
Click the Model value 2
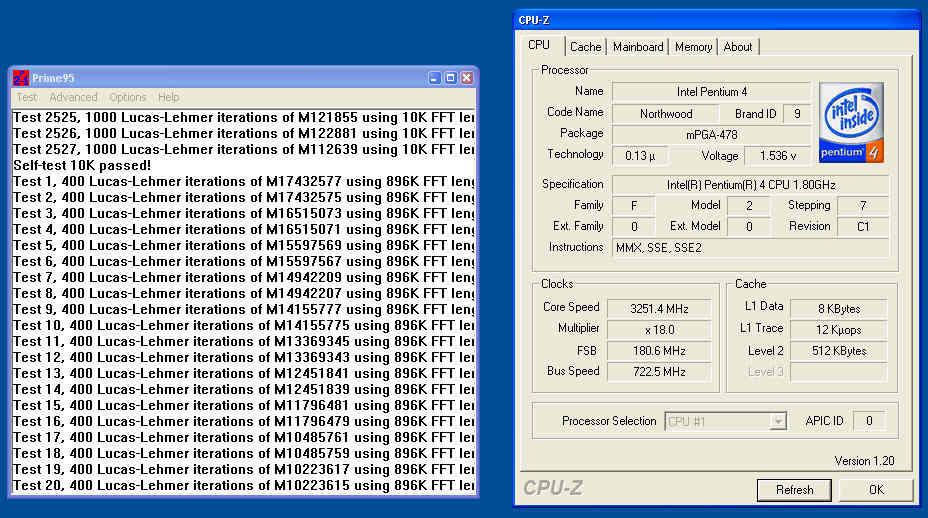pyautogui.click(x=749, y=206)
